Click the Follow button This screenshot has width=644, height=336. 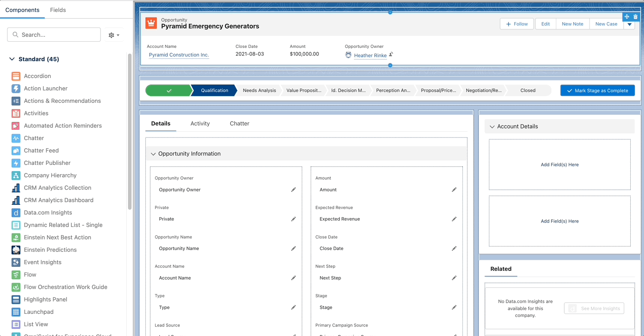pyautogui.click(x=517, y=24)
